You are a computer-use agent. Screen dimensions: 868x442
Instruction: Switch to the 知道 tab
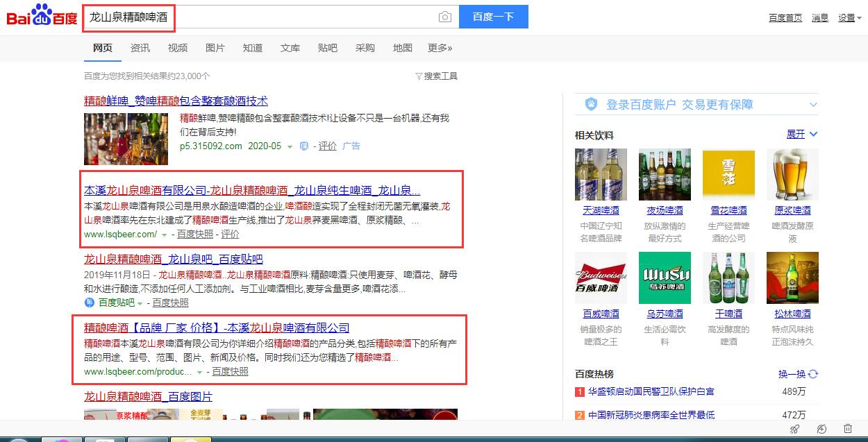(253, 48)
